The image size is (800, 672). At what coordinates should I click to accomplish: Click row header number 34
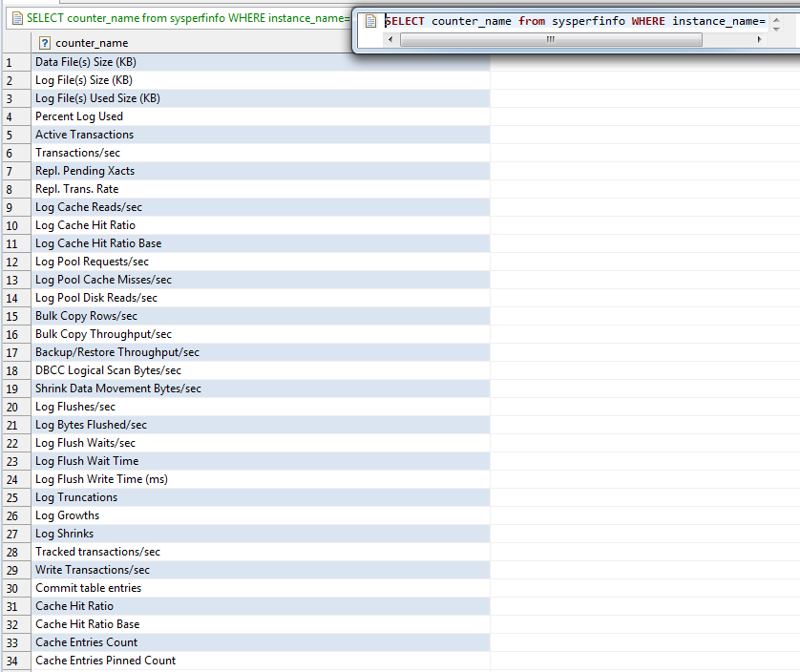[x=17, y=661]
